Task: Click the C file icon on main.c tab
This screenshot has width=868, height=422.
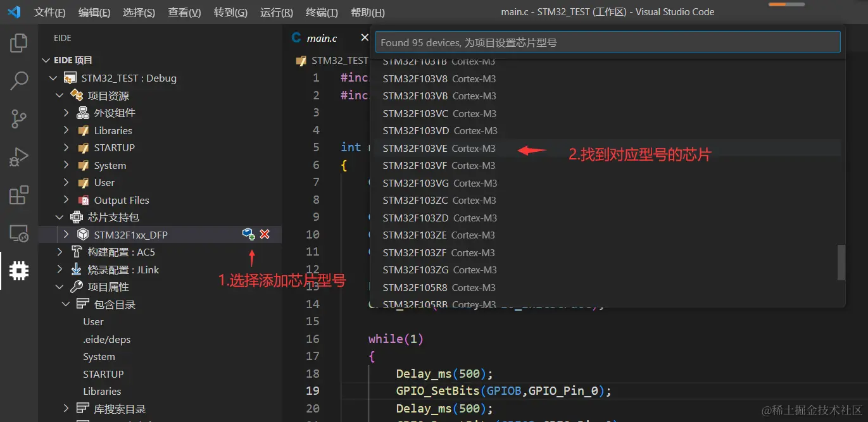Action: 296,38
